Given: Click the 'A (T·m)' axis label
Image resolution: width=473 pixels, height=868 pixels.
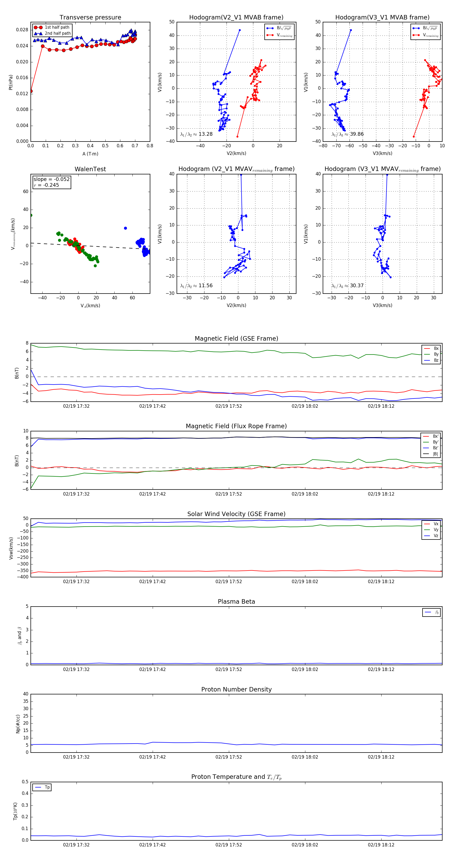Looking at the screenshot, I should (90, 154).
